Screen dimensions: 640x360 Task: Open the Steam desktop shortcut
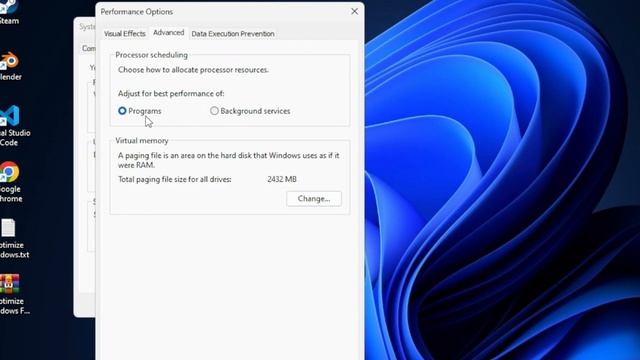(x=9, y=12)
